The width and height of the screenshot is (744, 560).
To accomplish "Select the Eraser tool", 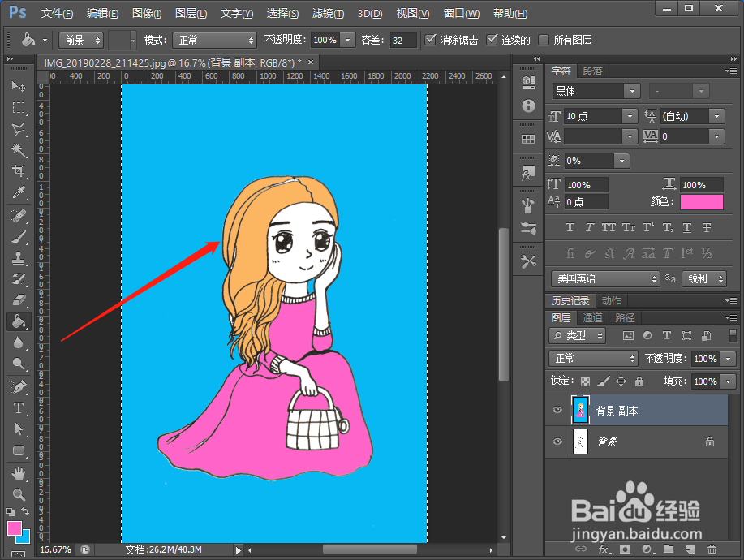I will pyautogui.click(x=19, y=300).
